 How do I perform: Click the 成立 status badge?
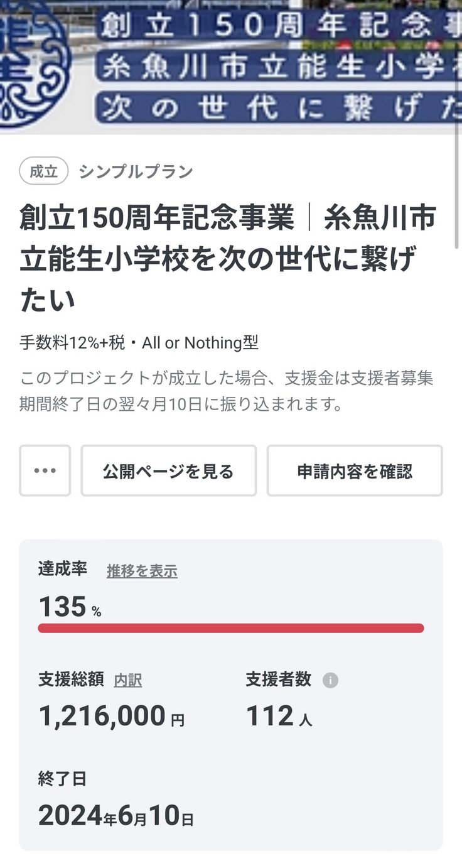point(43,171)
